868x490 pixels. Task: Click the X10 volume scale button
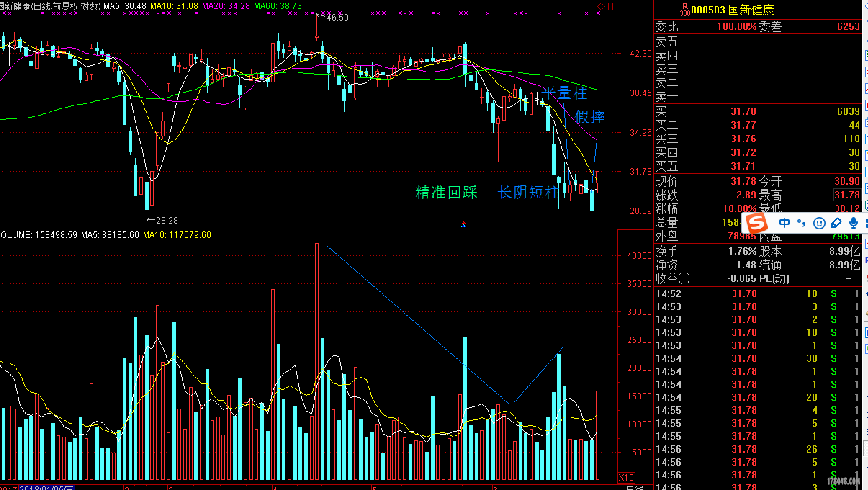(x=626, y=477)
